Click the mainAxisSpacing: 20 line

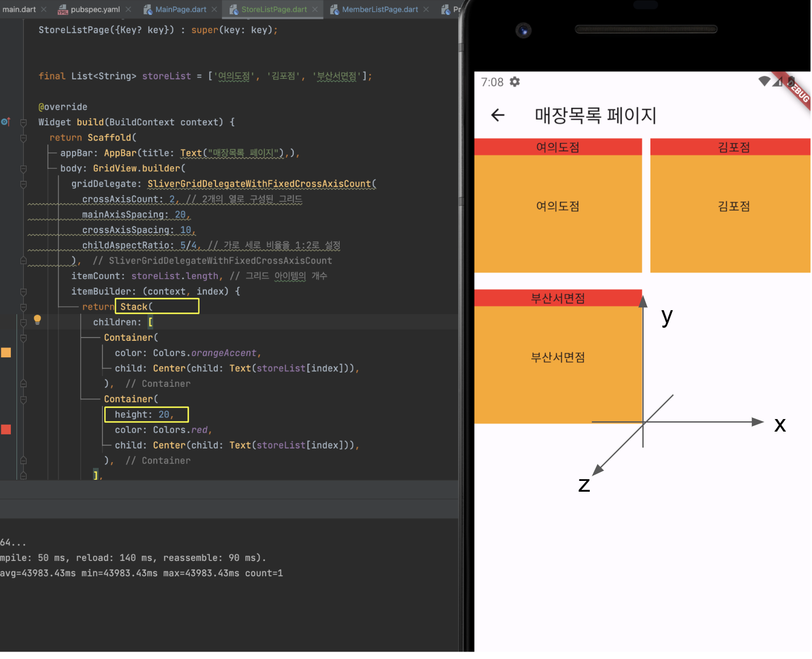pyautogui.click(x=136, y=214)
